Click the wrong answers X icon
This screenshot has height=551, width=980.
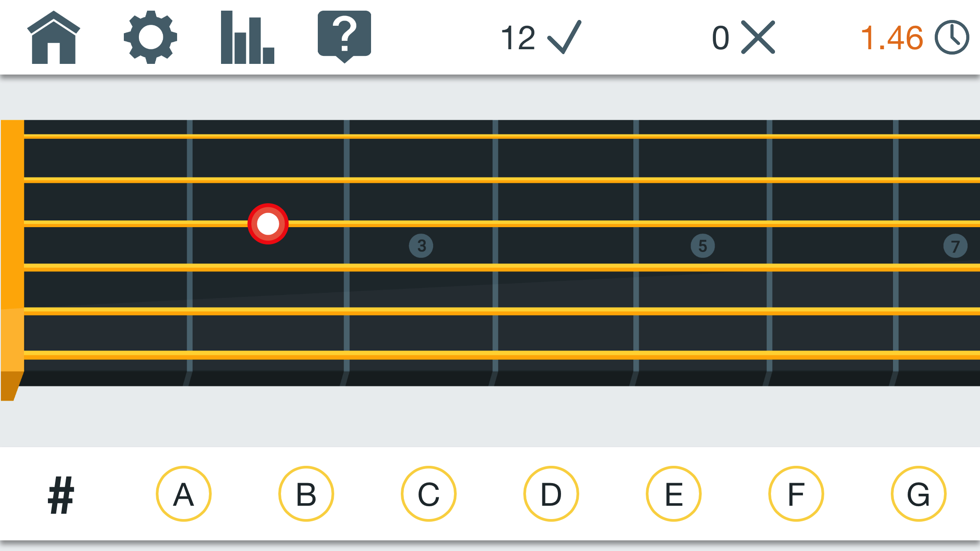pos(758,37)
